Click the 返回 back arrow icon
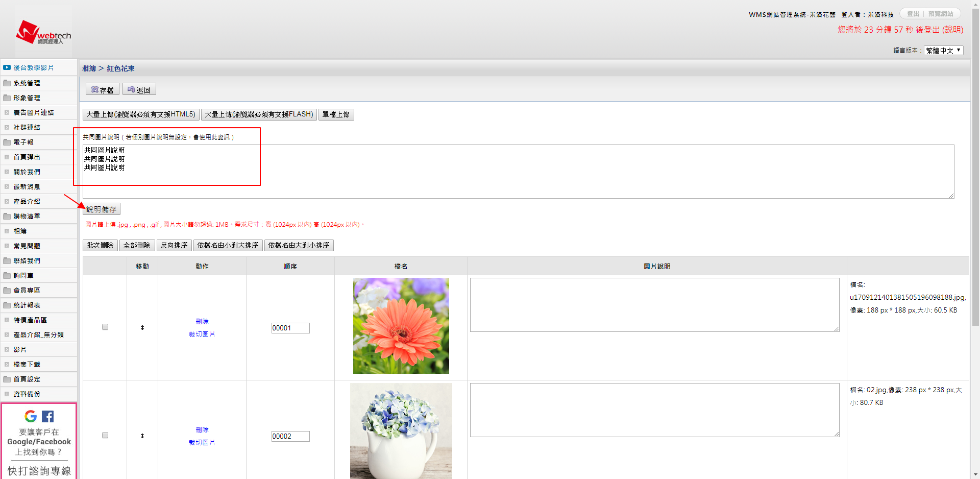This screenshot has width=980, height=479. (x=131, y=90)
